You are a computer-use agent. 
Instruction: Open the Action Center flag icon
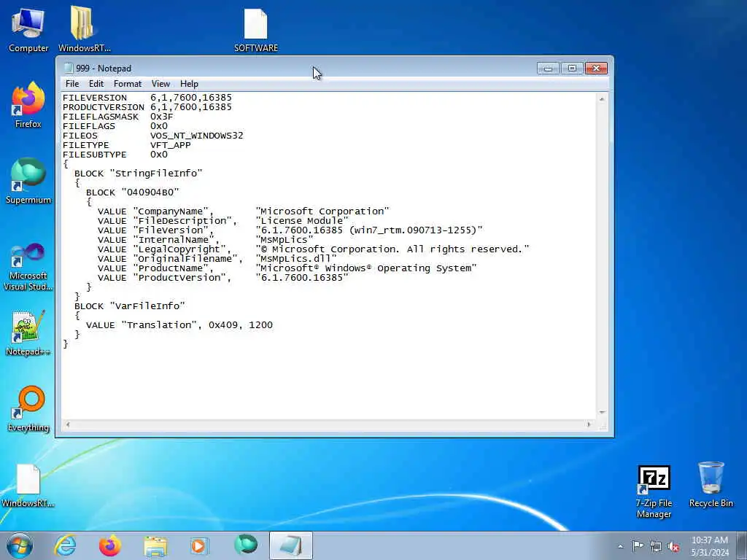pyautogui.click(x=638, y=545)
